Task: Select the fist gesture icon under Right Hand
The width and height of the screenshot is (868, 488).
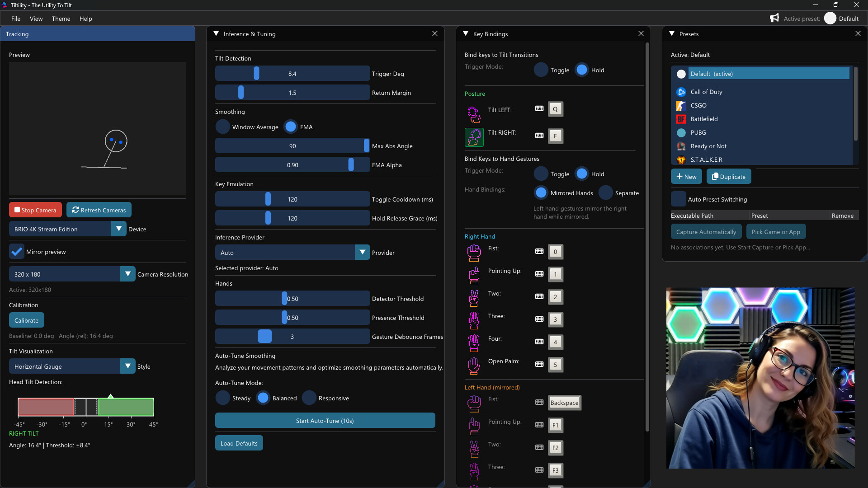Action: [474, 252]
